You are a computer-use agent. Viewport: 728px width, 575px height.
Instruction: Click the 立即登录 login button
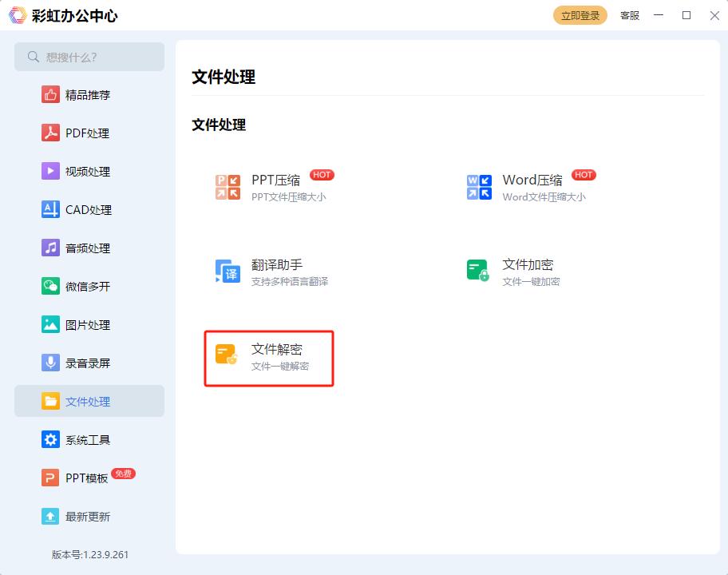click(580, 15)
